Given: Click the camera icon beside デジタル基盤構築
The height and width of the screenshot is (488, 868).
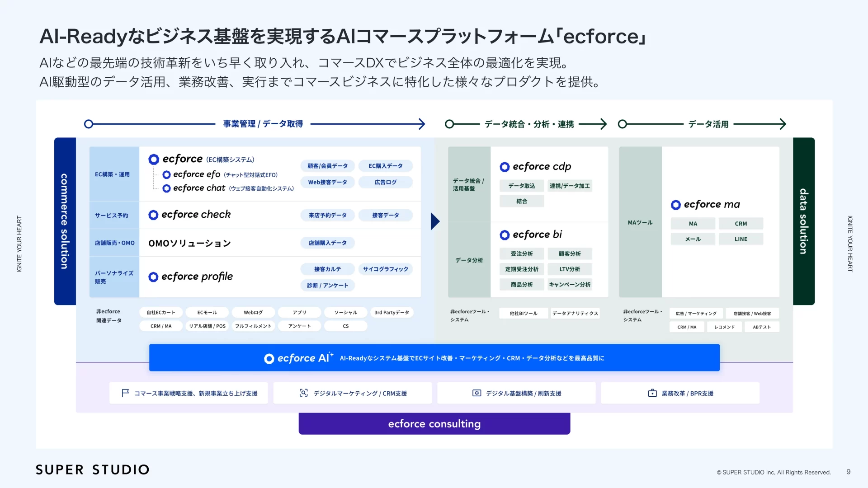Looking at the screenshot, I should 476,393.
